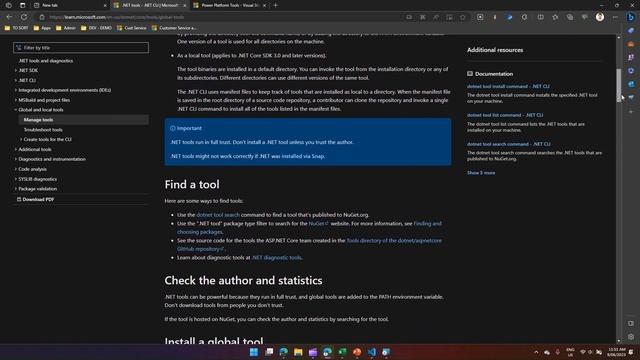640x360 pixels.
Task: Expand Integrated development environments (IDEs) node
Action: 16,90
